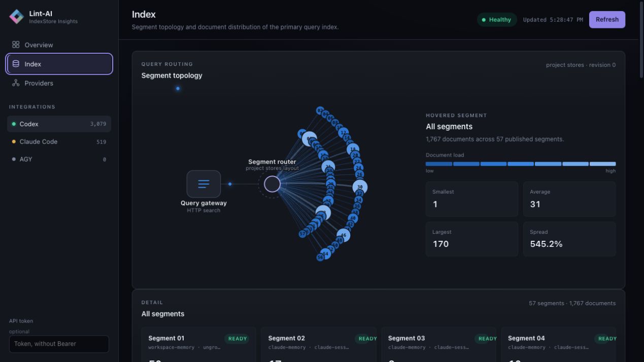Click the Codex count 3,079
Screen dimensions: 644x362
(98, 124)
